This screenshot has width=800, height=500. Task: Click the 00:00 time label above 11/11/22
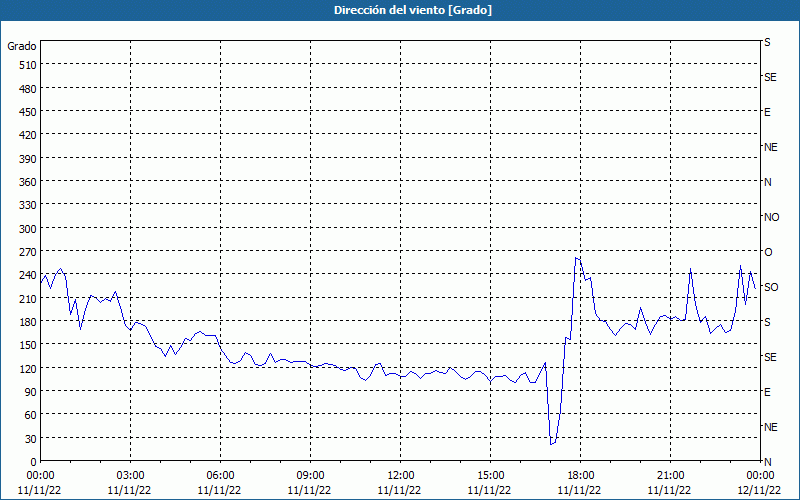[40, 476]
